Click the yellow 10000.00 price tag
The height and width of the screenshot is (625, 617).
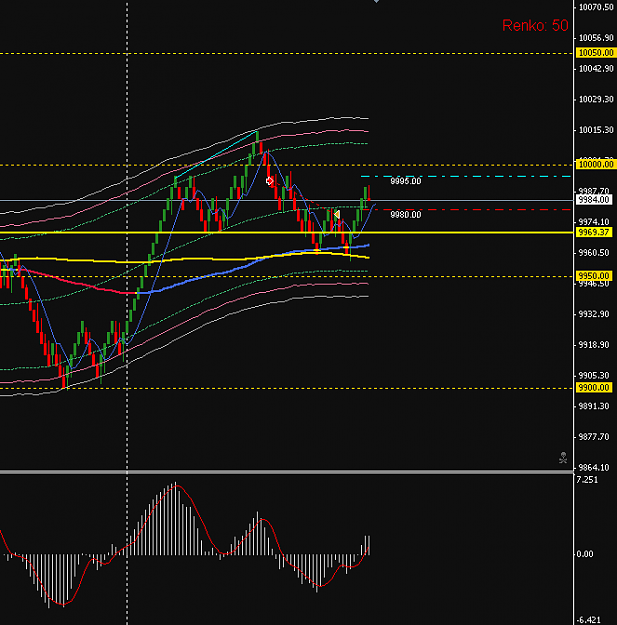coord(596,164)
